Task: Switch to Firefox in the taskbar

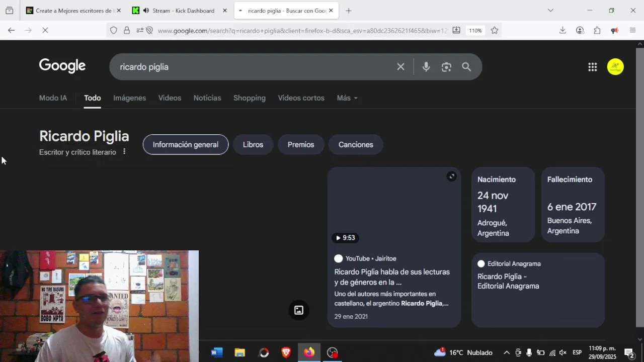Action: [309, 352]
